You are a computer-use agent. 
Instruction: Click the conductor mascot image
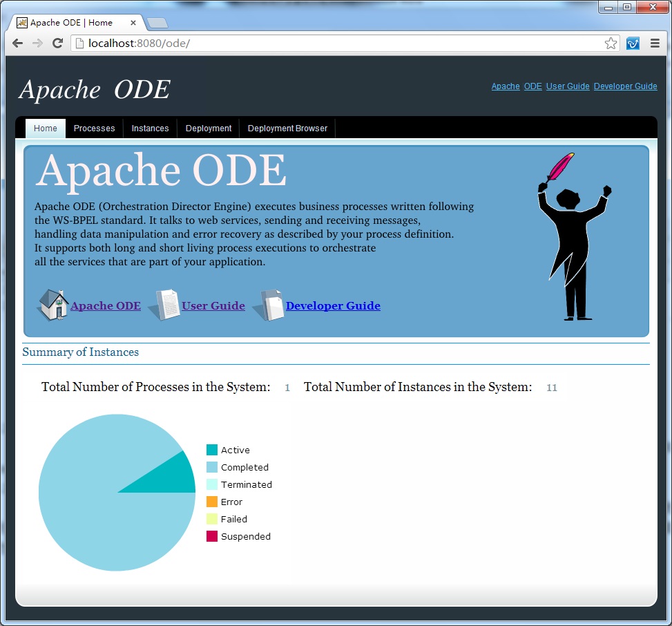(x=575, y=237)
